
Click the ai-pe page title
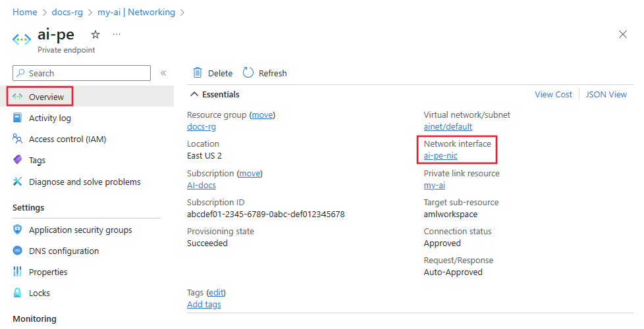click(56, 36)
